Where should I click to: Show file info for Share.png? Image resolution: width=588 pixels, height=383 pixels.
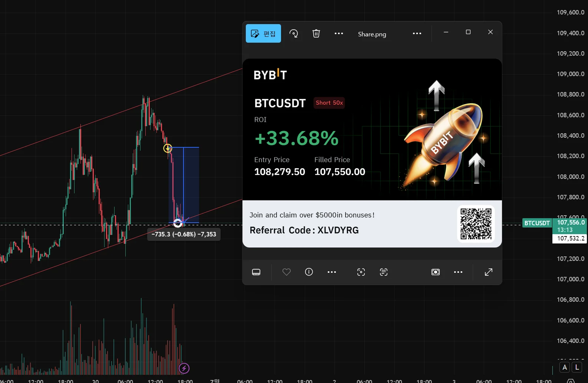(x=309, y=272)
